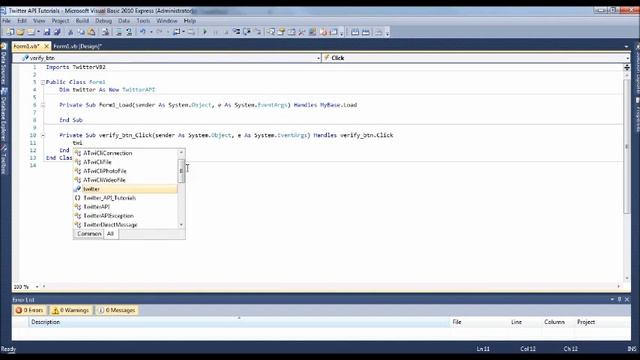Select TwitterAPIException in the IntelliSense list
Viewport: 640px width, 360px height.
pyautogui.click(x=125, y=216)
